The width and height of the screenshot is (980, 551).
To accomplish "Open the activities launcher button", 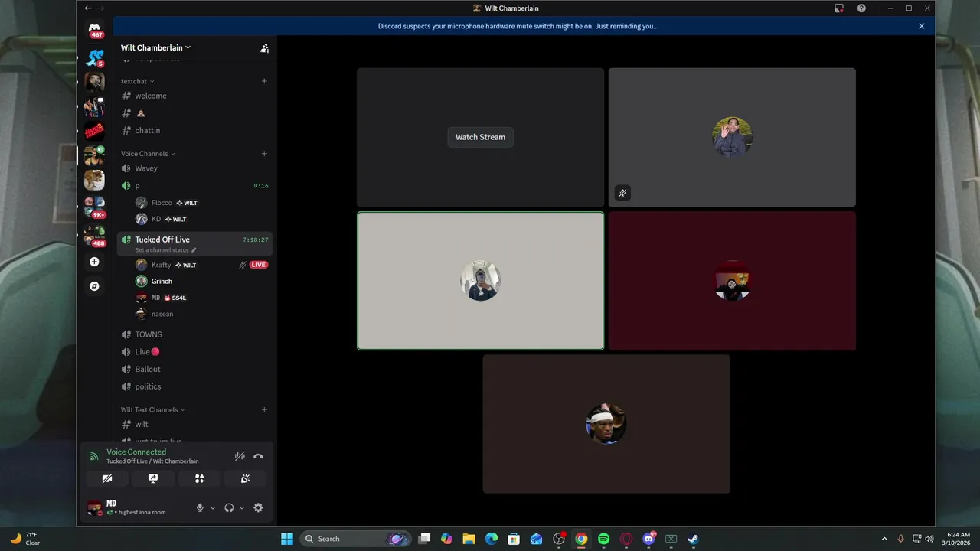I will tap(199, 478).
